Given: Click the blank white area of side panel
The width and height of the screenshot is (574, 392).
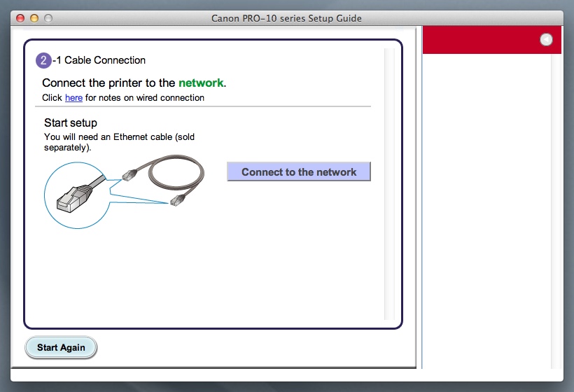Looking at the screenshot, I should click(486, 210).
